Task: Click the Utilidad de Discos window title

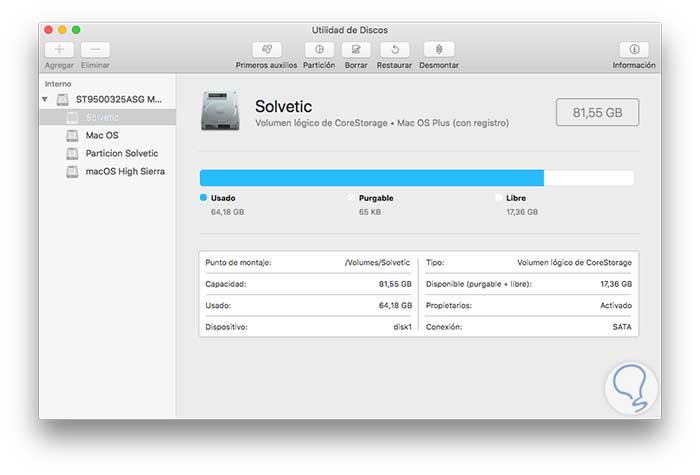Action: tap(350, 30)
